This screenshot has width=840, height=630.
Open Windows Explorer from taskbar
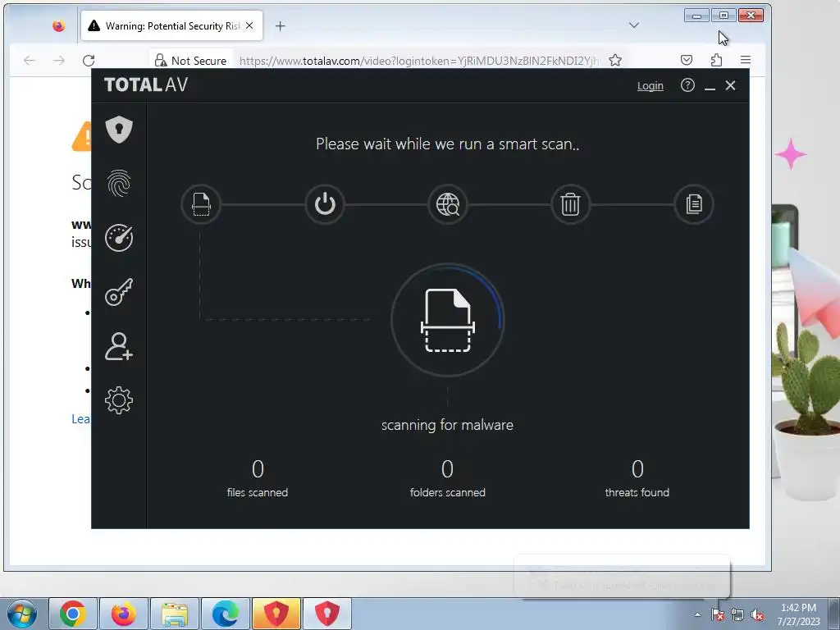click(175, 614)
